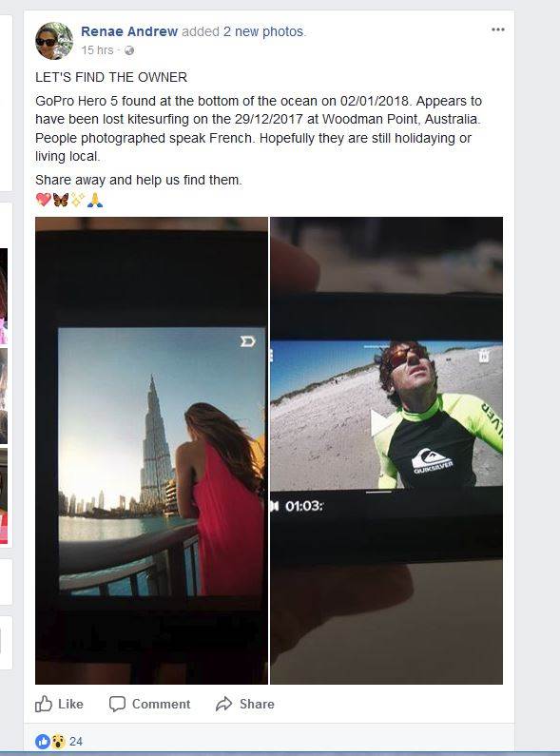This screenshot has height=756, width=560.
Task: Click the globe public privacy icon
Action: coord(129,50)
